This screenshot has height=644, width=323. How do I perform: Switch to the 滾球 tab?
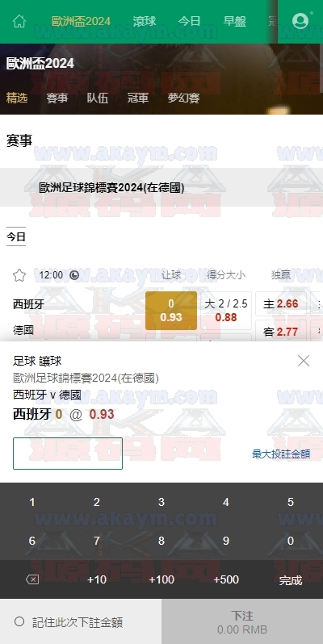point(145,21)
